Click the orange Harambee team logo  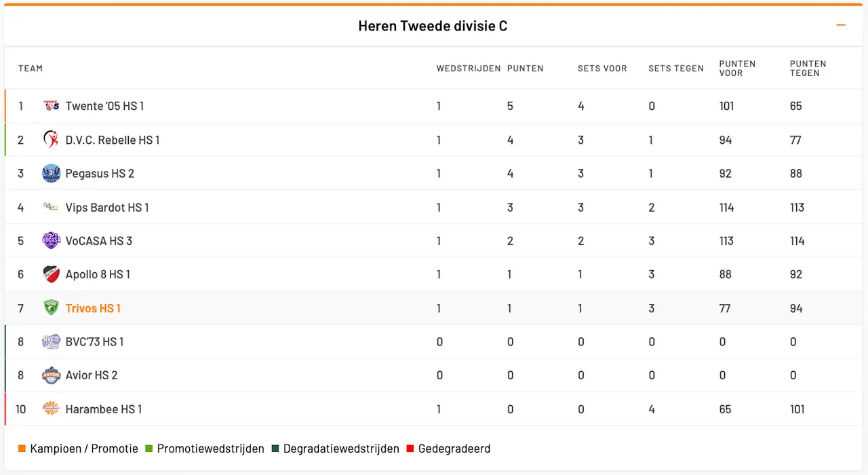click(x=52, y=408)
